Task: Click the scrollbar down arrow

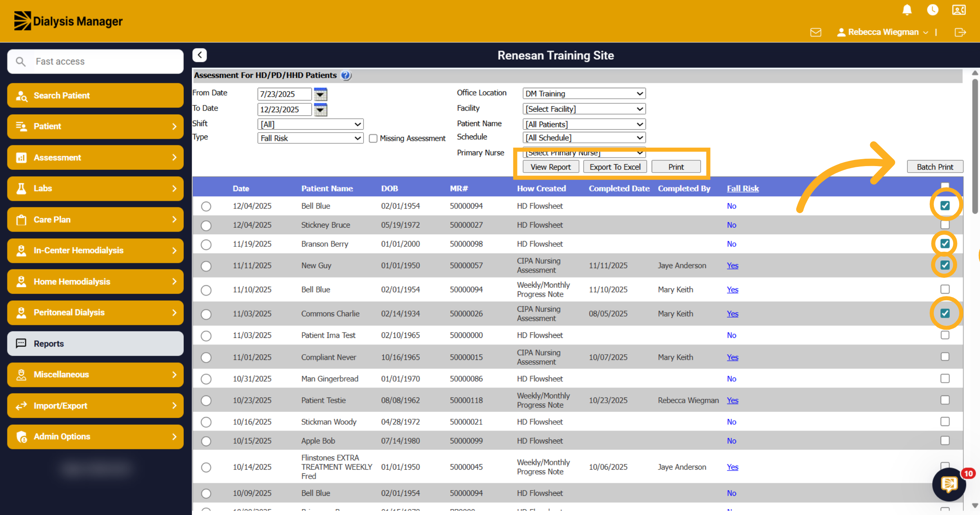Action: coord(975,506)
